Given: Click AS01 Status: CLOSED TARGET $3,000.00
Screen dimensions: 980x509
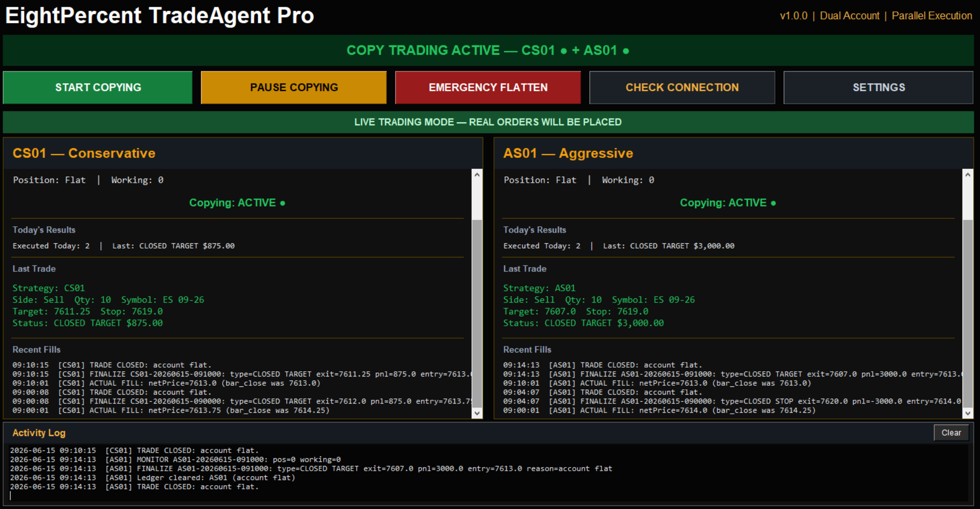Looking at the screenshot, I should [583, 323].
